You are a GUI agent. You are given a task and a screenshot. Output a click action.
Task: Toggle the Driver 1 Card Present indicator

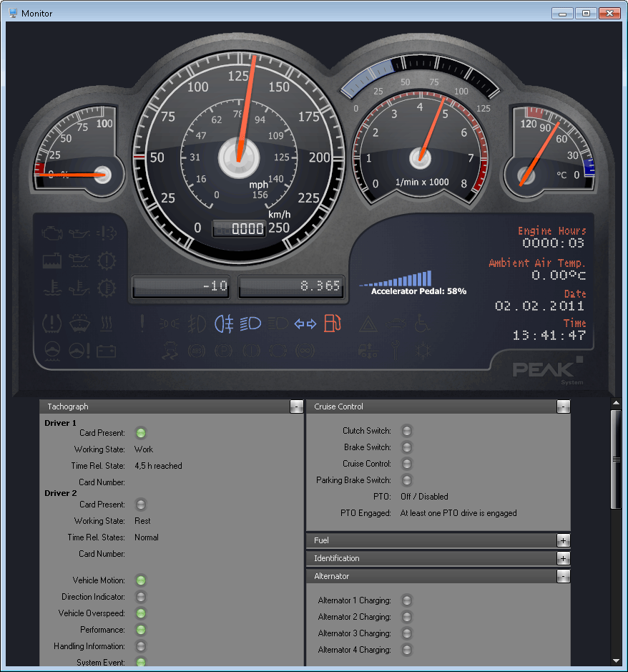pos(141,433)
